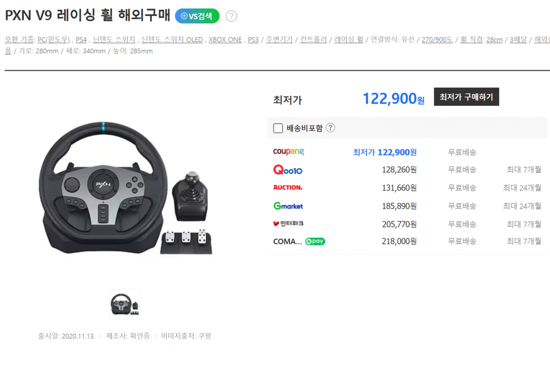Click the Npay badge next to COMA
The height and width of the screenshot is (392, 550).
(x=315, y=241)
